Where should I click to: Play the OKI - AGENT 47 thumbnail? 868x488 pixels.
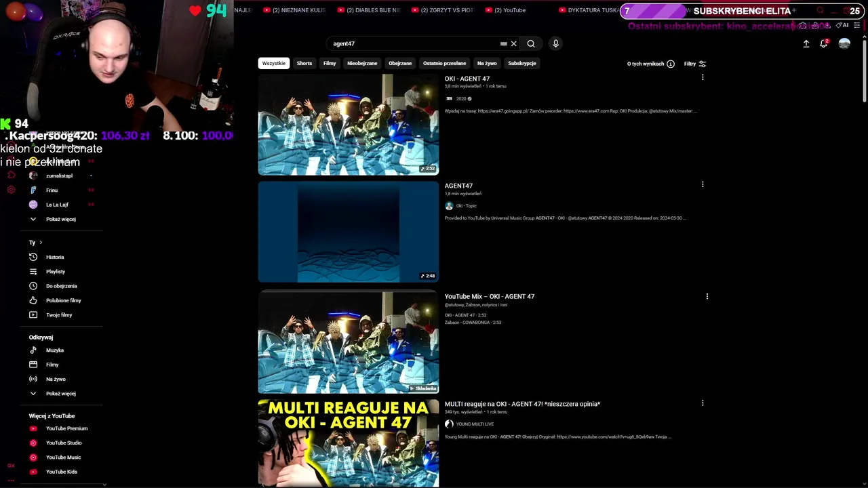tap(349, 124)
